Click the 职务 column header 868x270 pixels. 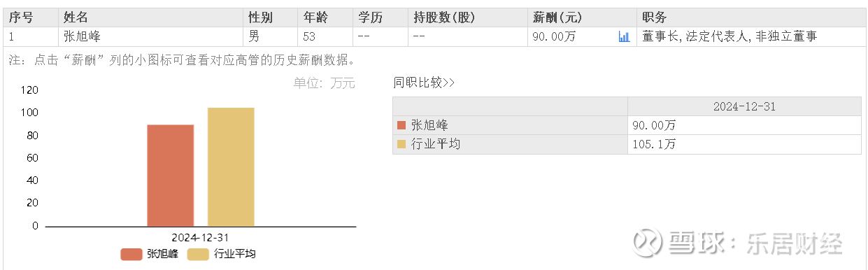654,17
